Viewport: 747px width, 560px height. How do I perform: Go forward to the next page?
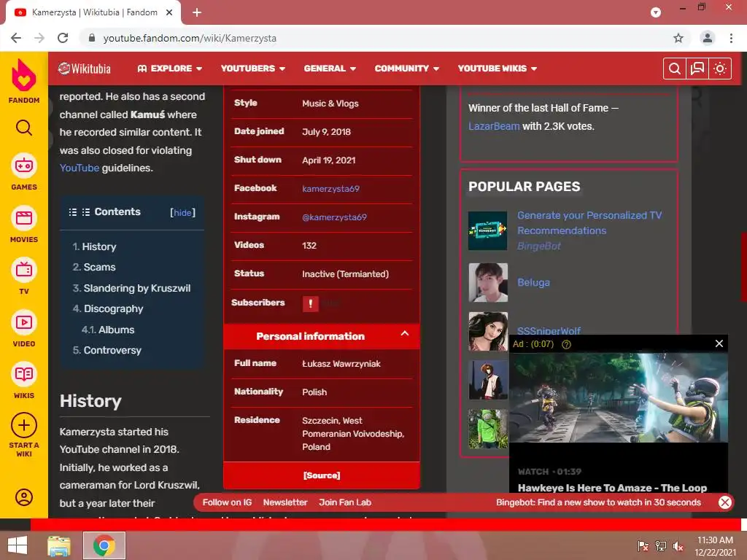[39, 38]
